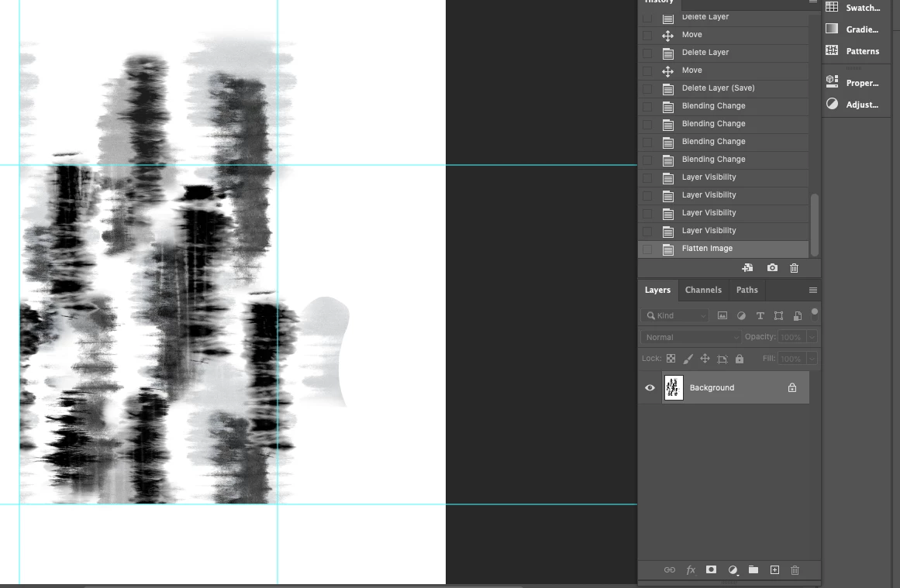Image resolution: width=900 pixels, height=588 pixels.
Task: Click the Fill value field
Action: click(x=791, y=359)
